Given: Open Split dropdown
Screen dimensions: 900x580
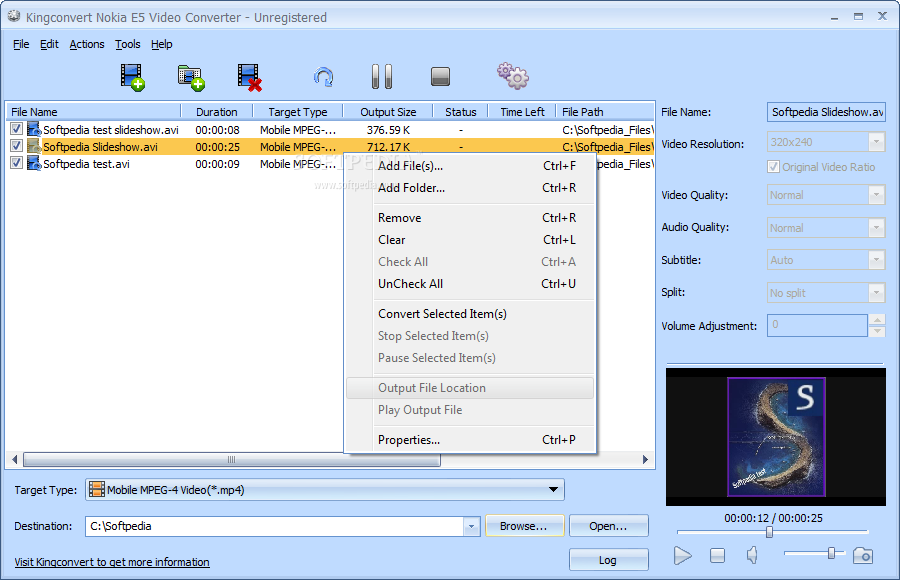Looking at the screenshot, I should (876, 293).
